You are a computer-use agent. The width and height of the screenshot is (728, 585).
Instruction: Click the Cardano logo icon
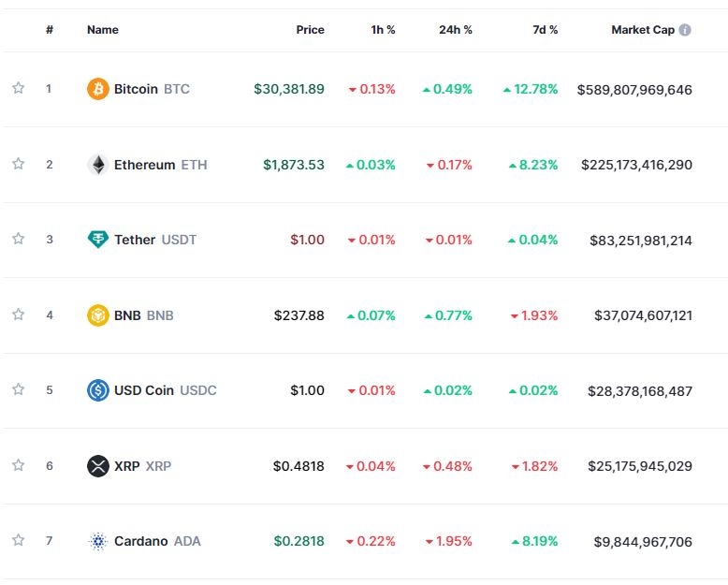point(97,541)
